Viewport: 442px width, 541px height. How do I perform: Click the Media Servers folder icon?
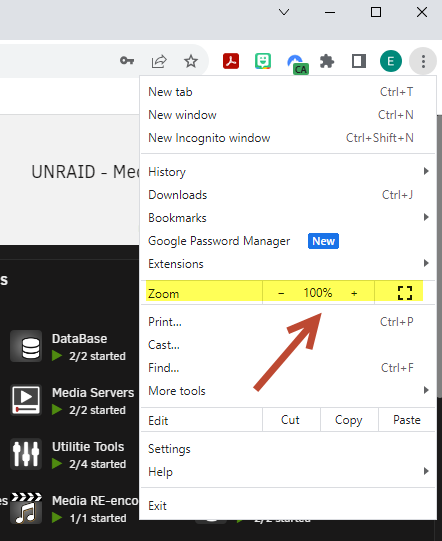[x=26, y=400]
